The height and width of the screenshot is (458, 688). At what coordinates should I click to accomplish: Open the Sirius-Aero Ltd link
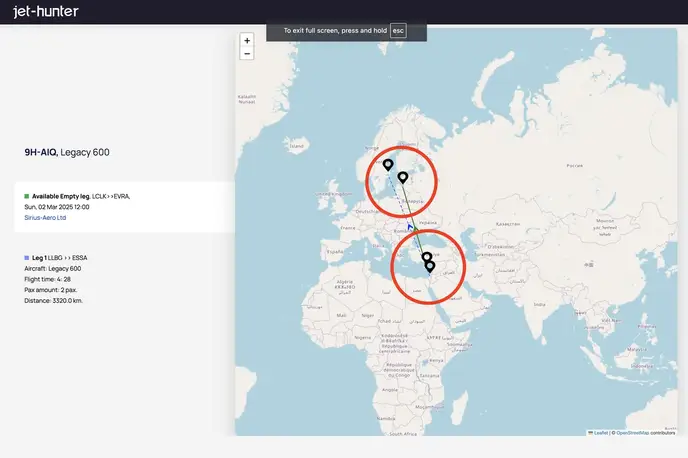click(45, 217)
